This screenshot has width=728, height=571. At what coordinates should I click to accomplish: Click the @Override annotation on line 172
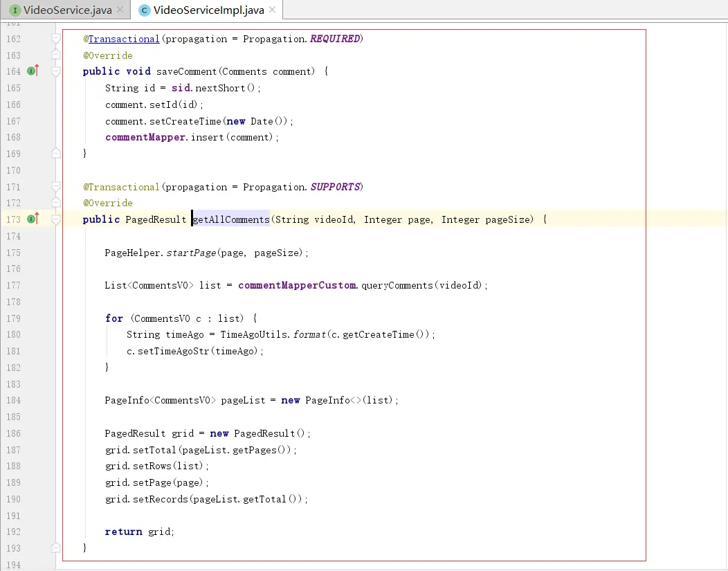108,203
